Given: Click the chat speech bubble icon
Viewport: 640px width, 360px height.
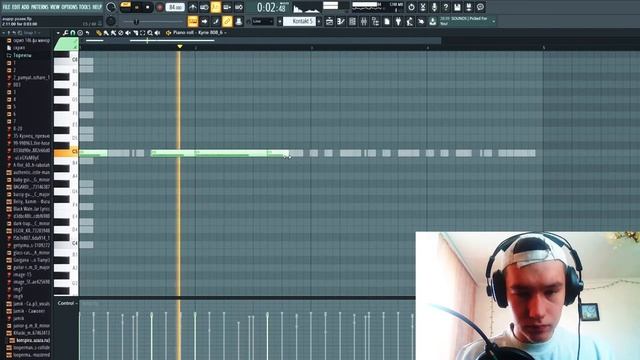Looking at the screenshot, I should [480, 7].
